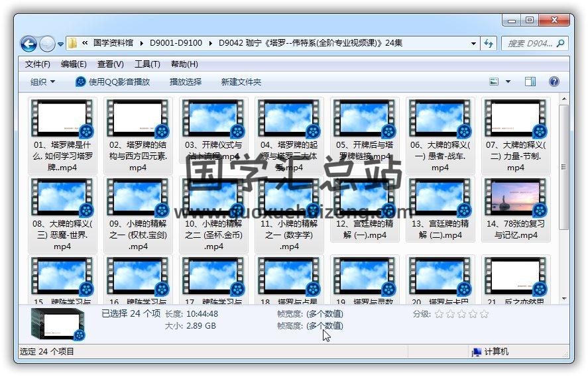Open the help question mark icon
This screenshot has width=588, height=377.
click(x=554, y=81)
